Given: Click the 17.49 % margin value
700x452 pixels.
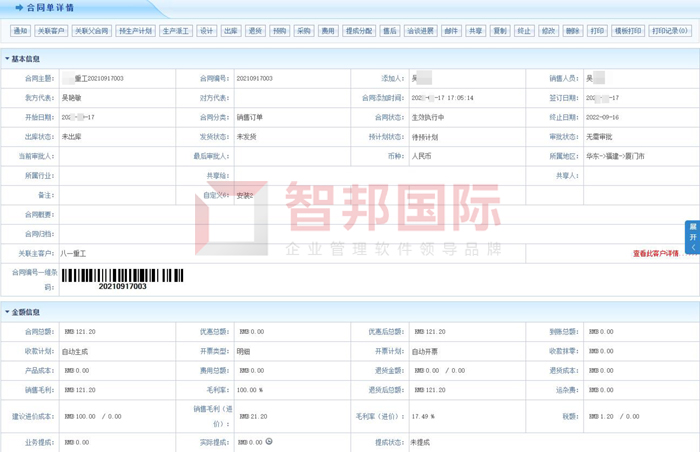Looking at the screenshot, I should (x=423, y=416).
